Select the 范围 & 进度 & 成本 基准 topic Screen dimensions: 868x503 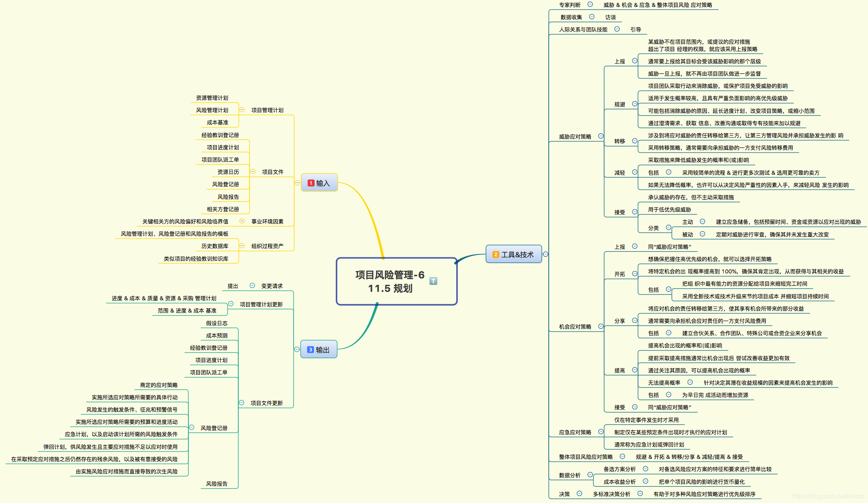click(x=187, y=311)
